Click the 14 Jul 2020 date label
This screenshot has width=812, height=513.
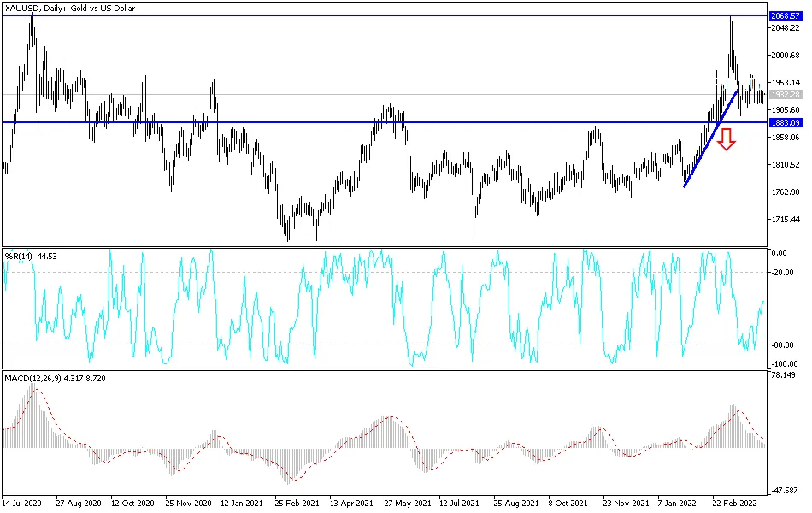coord(21,503)
